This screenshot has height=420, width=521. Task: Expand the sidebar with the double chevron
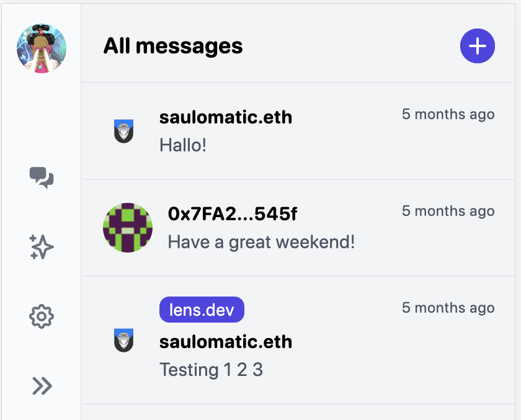pos(42,386)
